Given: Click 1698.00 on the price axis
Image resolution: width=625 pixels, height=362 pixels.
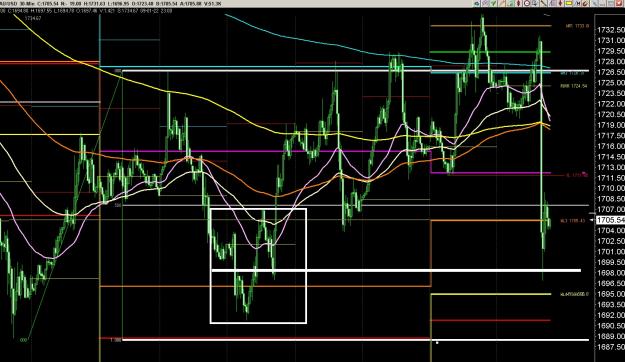Looking at the screenshot, I should [611, 273].
